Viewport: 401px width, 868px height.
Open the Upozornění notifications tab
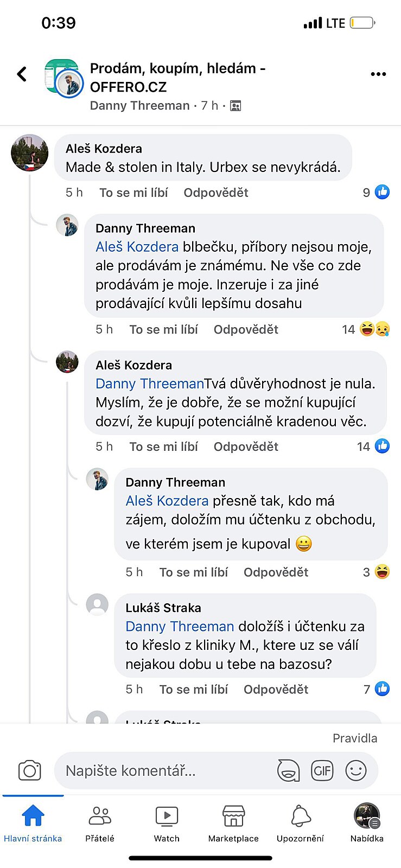click(x=300, y=823)
